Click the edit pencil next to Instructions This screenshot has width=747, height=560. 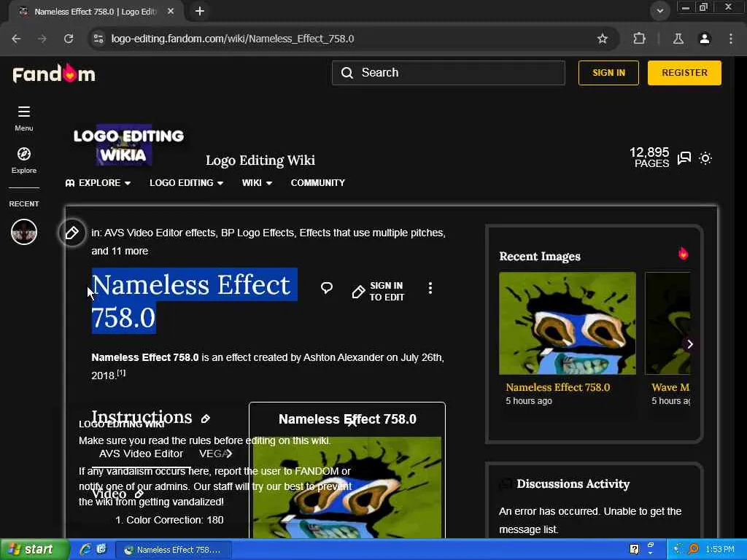tap(206, 419)
